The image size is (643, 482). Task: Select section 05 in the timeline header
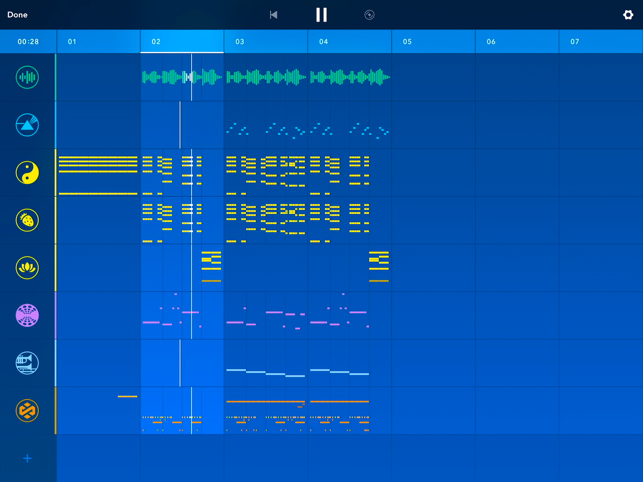pos(433,41)
